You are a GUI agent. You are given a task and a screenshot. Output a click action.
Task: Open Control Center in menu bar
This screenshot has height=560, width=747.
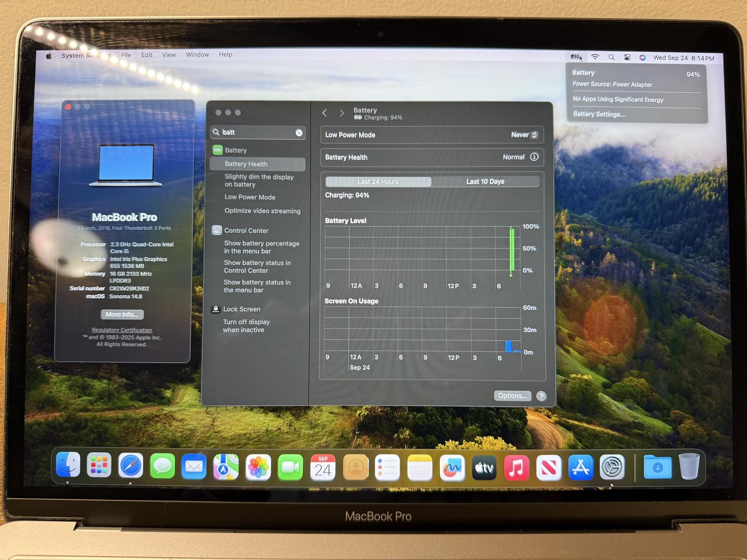tap(627, 58)
